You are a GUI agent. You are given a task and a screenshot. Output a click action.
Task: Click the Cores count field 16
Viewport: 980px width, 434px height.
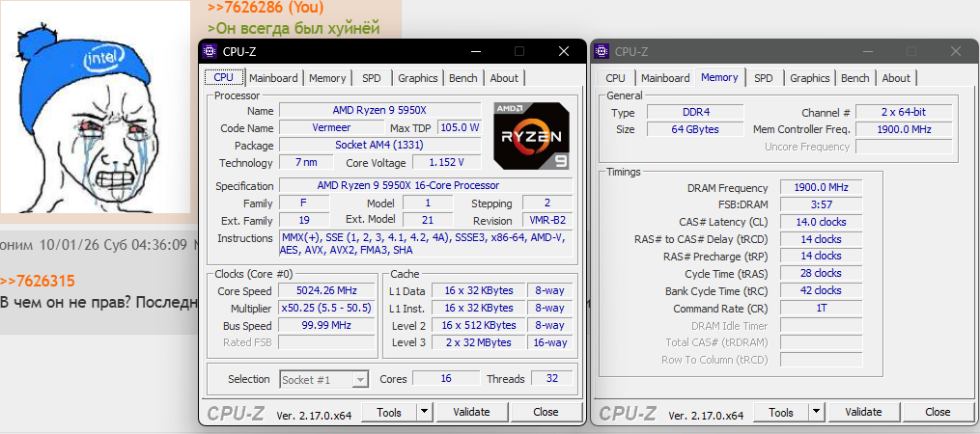coord(446,378)
